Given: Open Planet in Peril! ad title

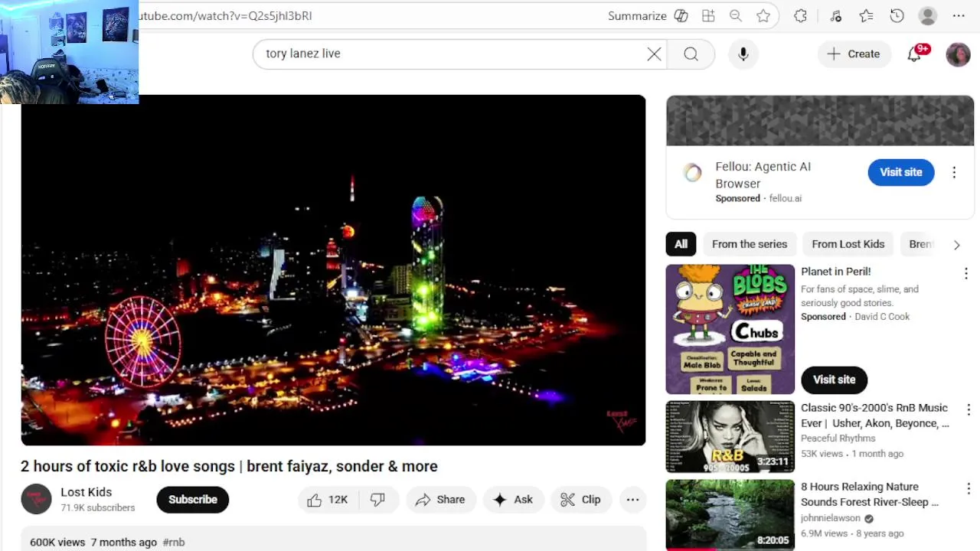Looking at the screenshot, I should (x=835, y=271).
